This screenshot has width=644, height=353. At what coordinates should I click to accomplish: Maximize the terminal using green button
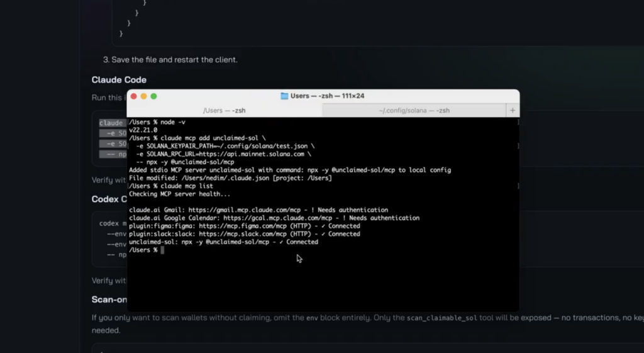pos(153,96)
